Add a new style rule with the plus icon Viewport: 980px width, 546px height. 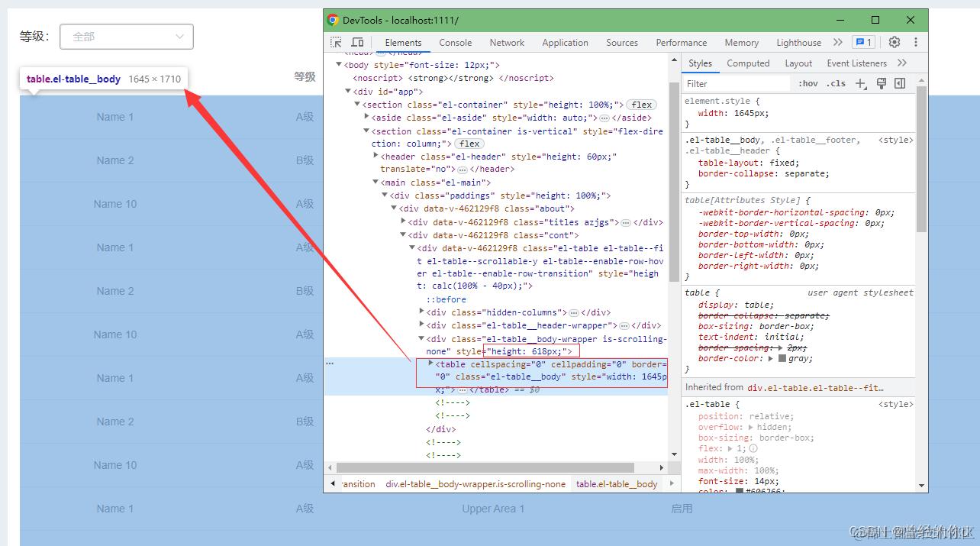(x=861, y=84)
